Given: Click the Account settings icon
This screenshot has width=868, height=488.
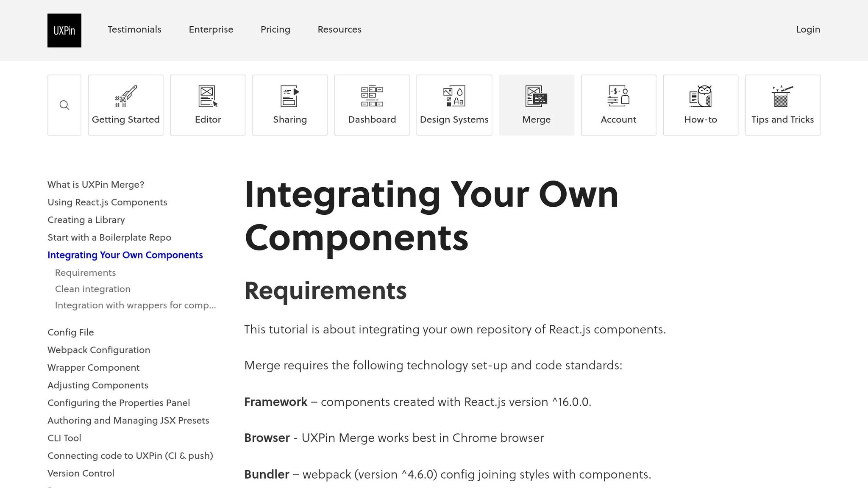Looking at the screenshot, I should [x=618, y=96].
